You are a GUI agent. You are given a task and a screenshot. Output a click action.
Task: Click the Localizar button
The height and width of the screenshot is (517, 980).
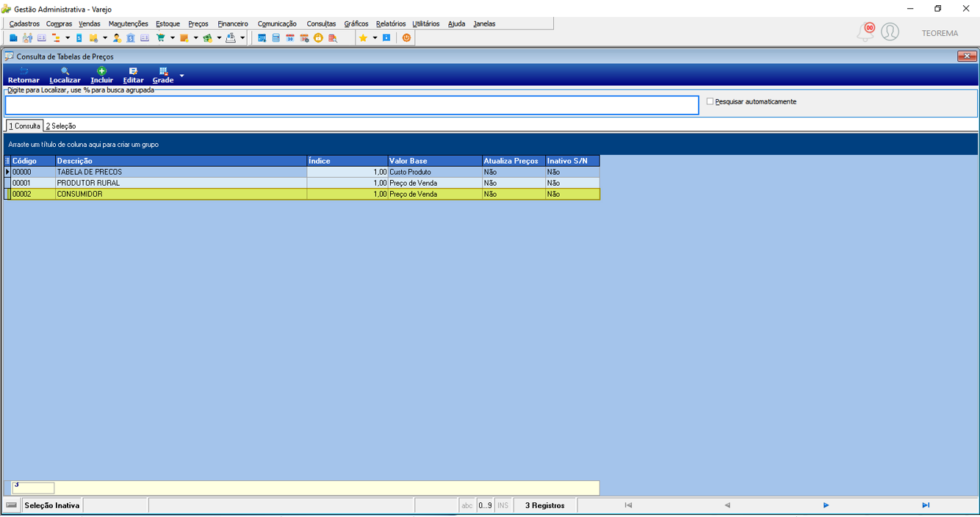point(65,75)
